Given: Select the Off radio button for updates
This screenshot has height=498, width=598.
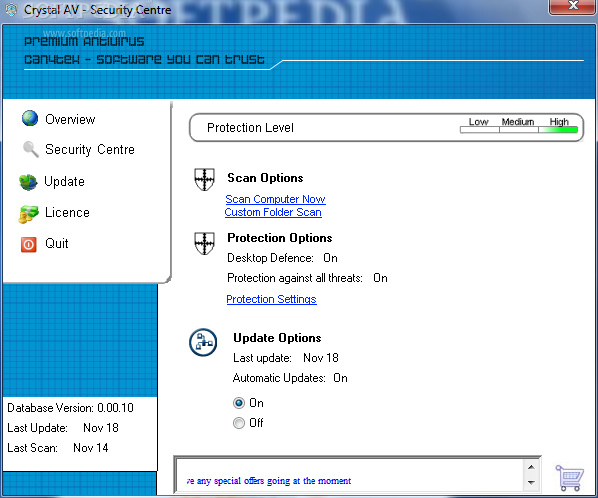Looking at the screenshot, I should coord(239,423).
